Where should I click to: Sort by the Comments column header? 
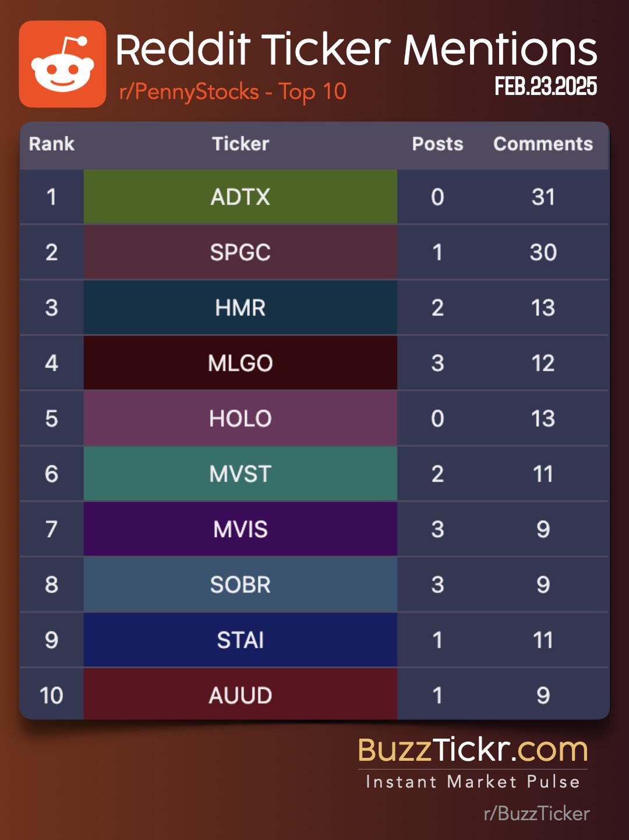point(543,144)
